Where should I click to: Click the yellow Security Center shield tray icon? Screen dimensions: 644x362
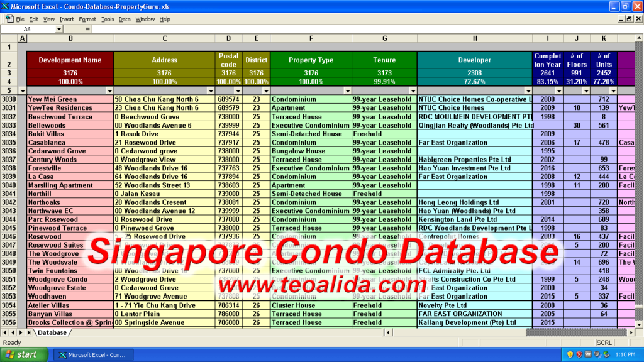(x=570, y=354)
